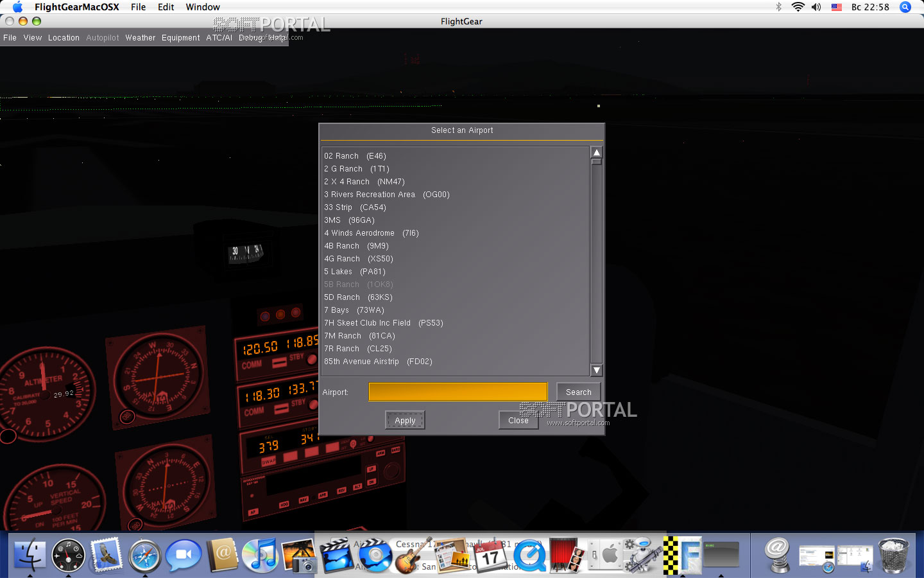
Task: Open iCal calendar from the dock
Action: click(490, 555)
